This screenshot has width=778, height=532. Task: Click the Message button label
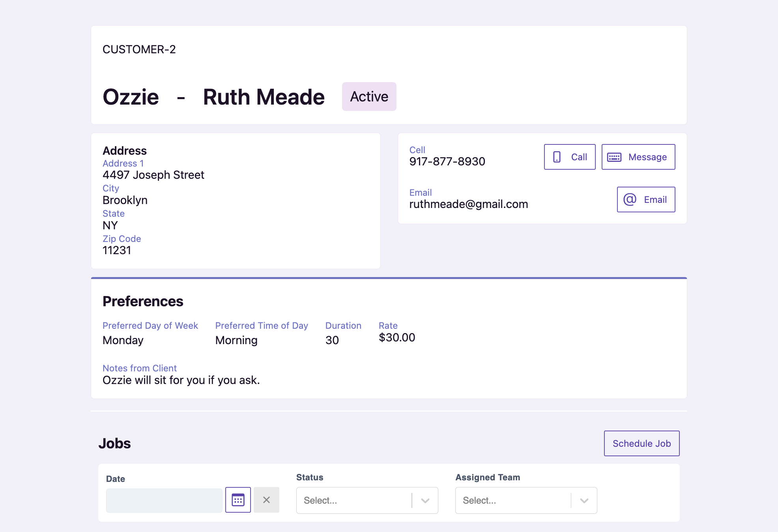tap(647, 157)
